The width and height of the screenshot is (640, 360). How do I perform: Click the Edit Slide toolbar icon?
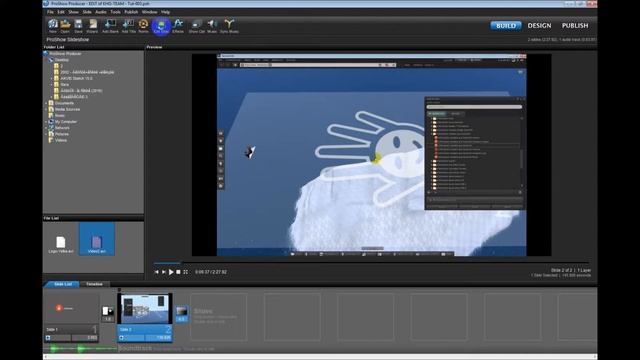(x=161, y=26)
